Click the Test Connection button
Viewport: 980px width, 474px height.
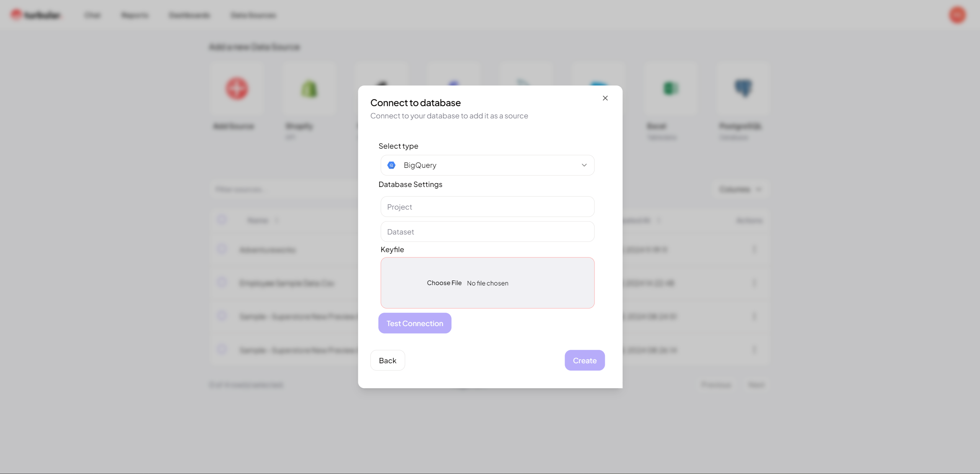pos(414,323)
